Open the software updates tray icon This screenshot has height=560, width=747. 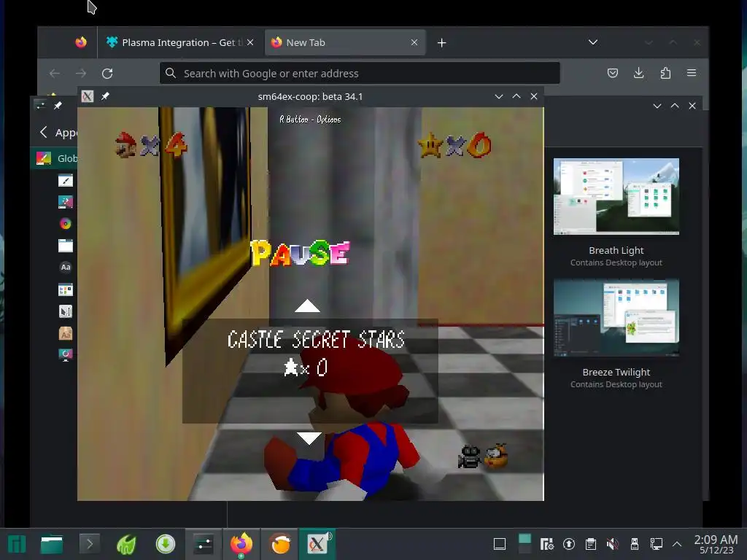[569, 544]
